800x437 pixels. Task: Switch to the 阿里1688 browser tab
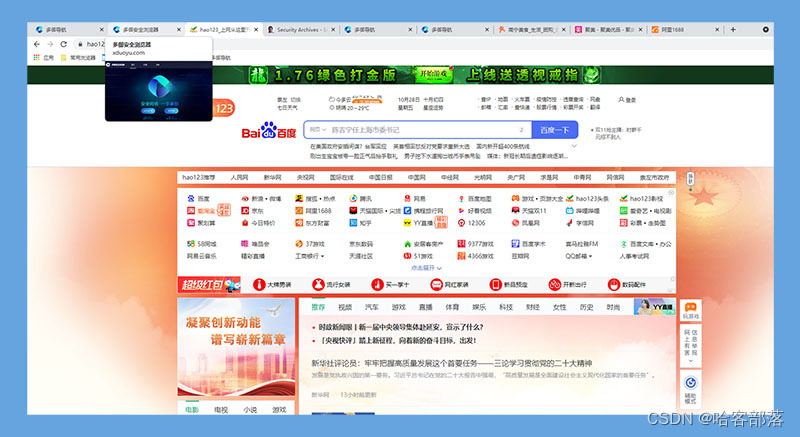[685, 30]
